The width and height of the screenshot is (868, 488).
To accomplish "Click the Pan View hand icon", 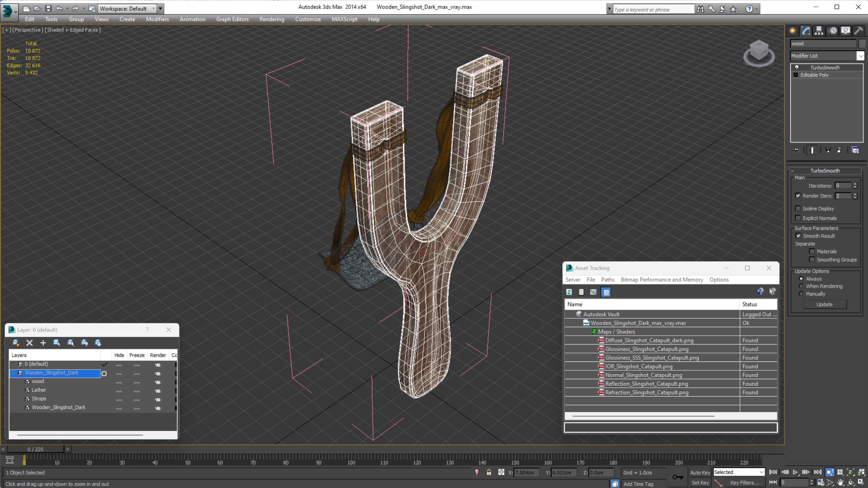I will tap(840, 483).
